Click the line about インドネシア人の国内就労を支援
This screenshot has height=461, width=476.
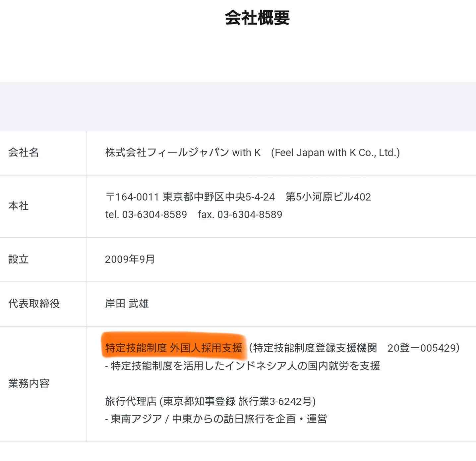click(x=242, y=366)
